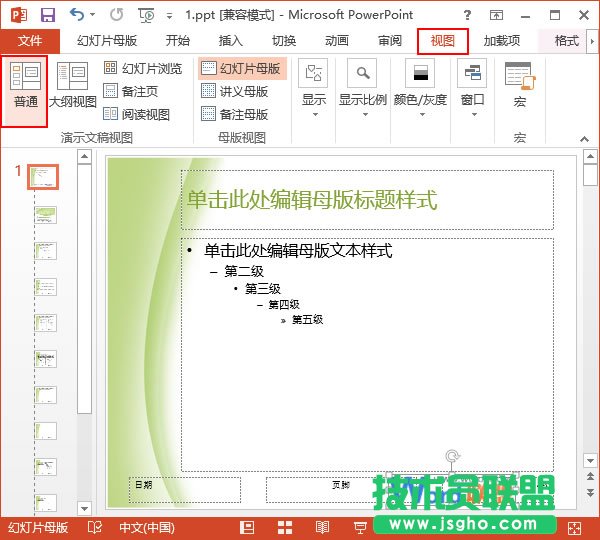The image size is (600, 540).
Task: Switch to 大纲视图 outline view
Action: coord(73,86)
